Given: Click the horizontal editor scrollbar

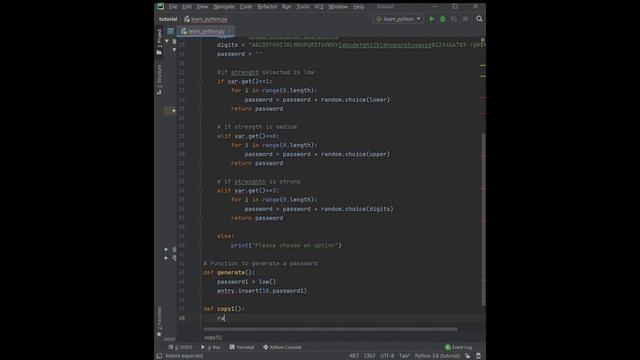Looking at the screenshot, I should point(330,329).
